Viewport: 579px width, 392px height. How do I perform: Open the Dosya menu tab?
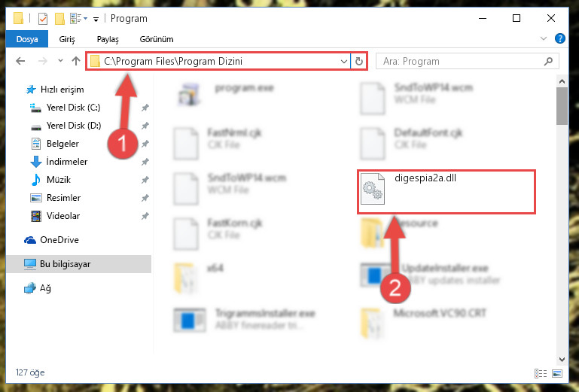(x=27, y=39)
